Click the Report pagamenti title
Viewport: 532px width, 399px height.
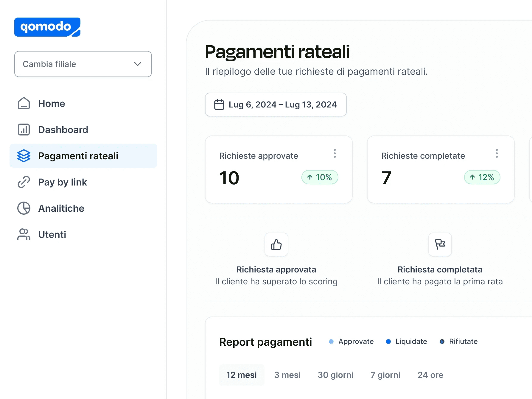click(x=266, y=342)
